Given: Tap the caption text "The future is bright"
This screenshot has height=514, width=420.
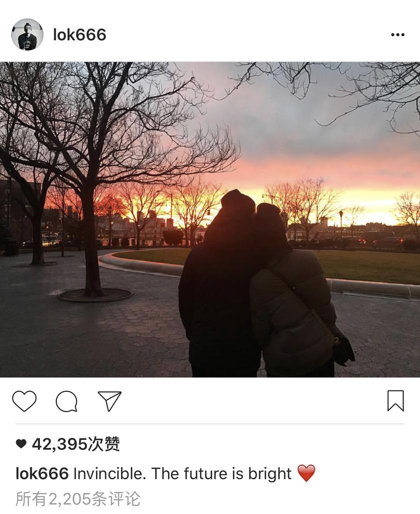Looking at the screenshot, I should pos(221,473).
